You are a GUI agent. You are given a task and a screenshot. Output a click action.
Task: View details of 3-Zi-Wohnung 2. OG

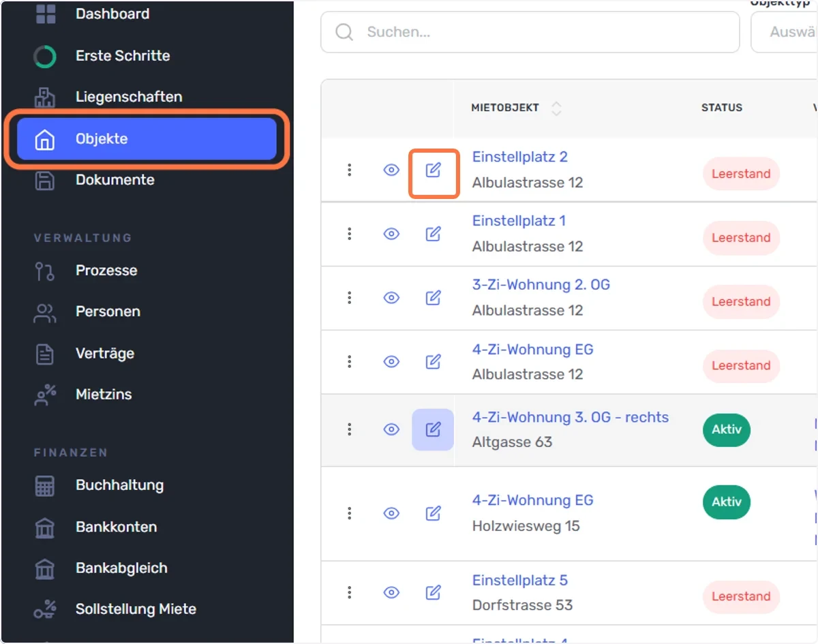[391, 298]
